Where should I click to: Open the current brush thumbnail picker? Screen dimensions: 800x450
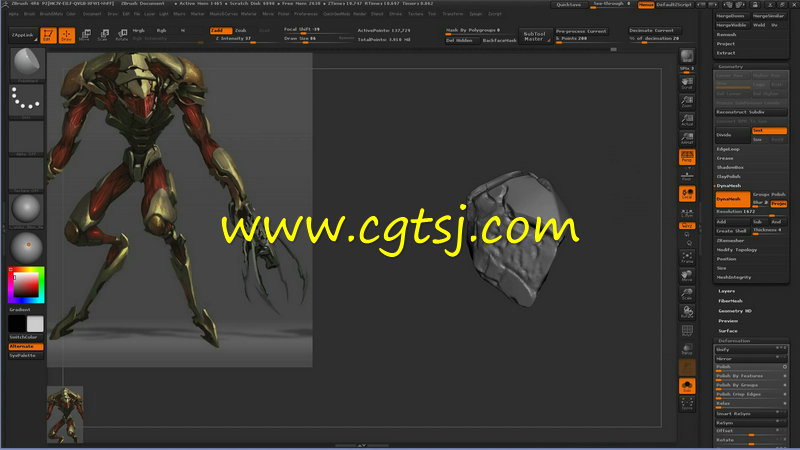(27, 65)
